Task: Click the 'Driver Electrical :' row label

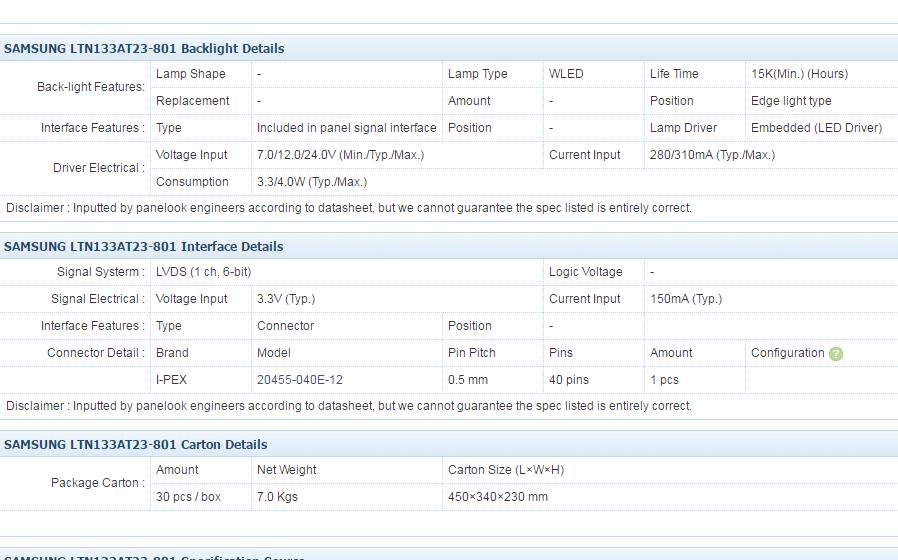Action: [99, 168]
